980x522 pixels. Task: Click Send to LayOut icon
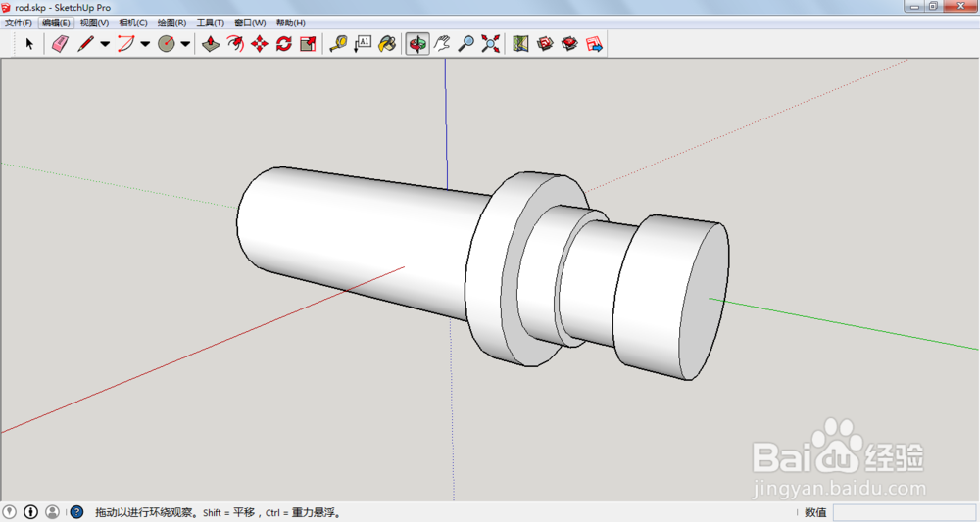595,44
